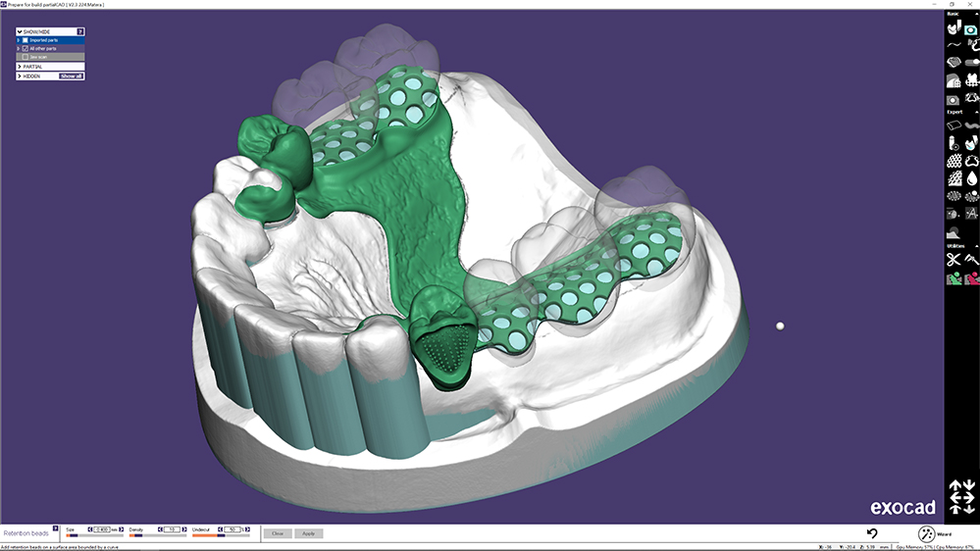Click the Apply button

coord(308,533)
